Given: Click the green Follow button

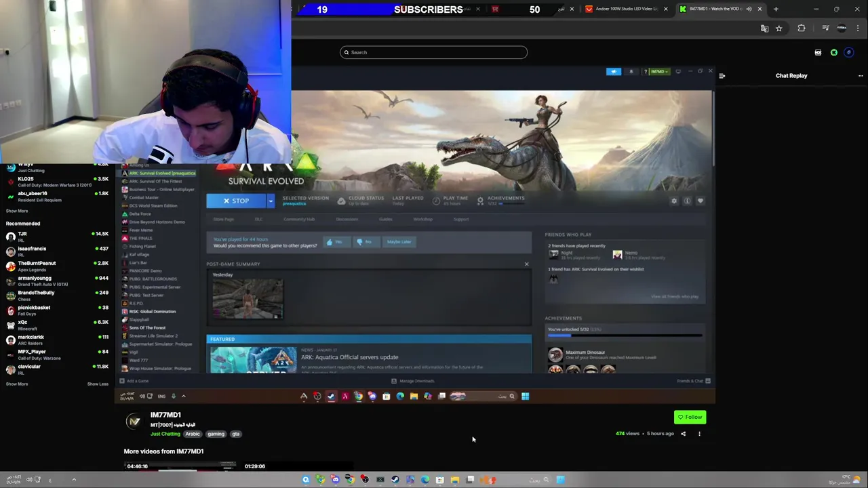Looking at the screenshot, I should (x=690, y=418).
